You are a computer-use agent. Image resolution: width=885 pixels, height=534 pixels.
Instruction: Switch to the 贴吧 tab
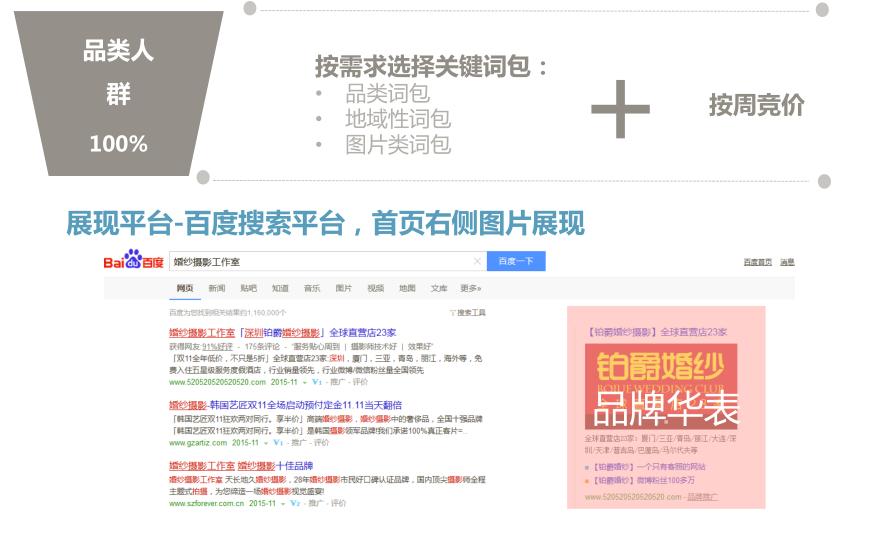[248, 288]
